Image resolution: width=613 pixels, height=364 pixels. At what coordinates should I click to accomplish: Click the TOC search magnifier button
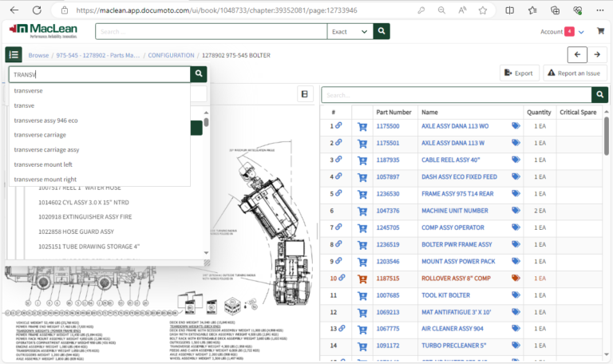tap(199, 74)
